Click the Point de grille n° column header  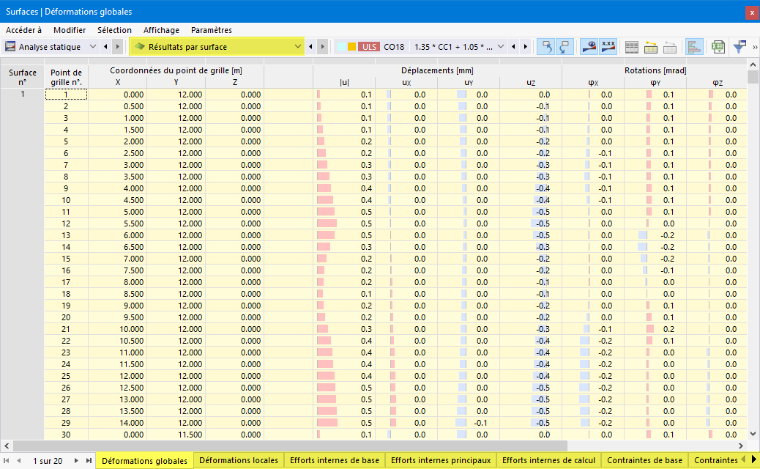[66, 77]
